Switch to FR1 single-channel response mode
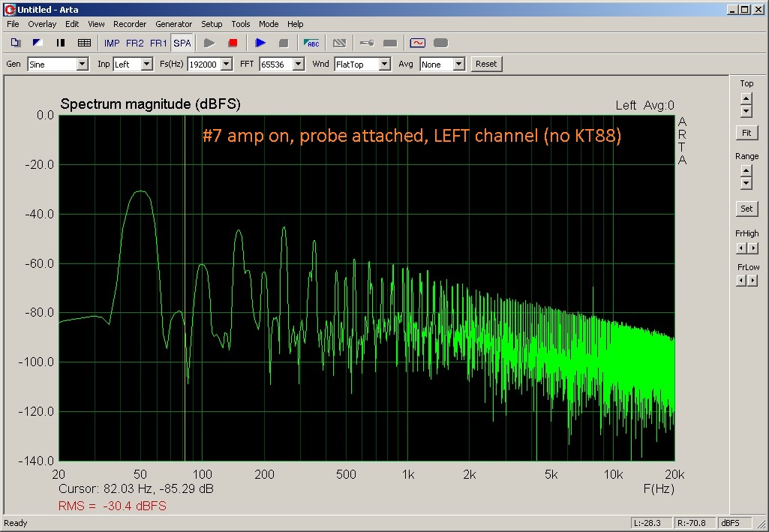The height and width of the screenshot is (532, 769). pos(158,44)
